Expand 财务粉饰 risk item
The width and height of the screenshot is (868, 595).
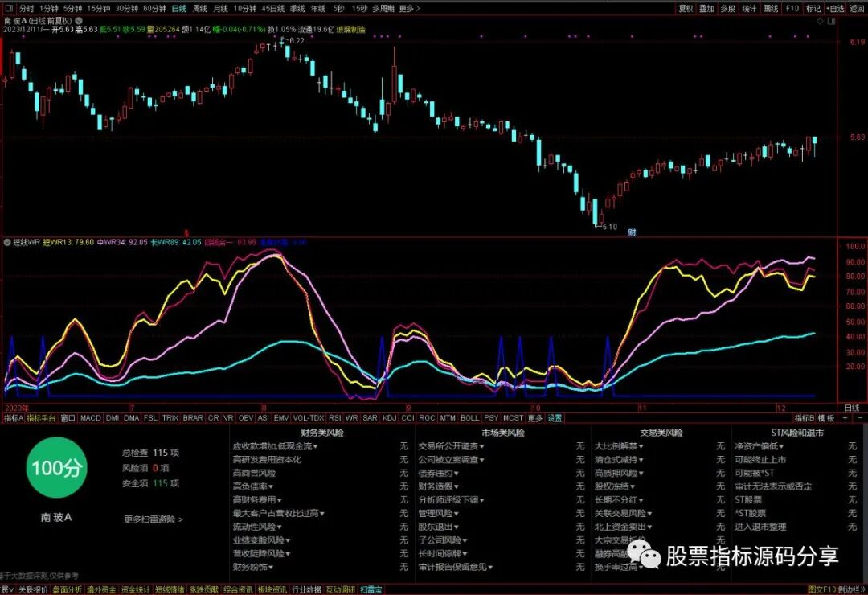coord(253,567)
